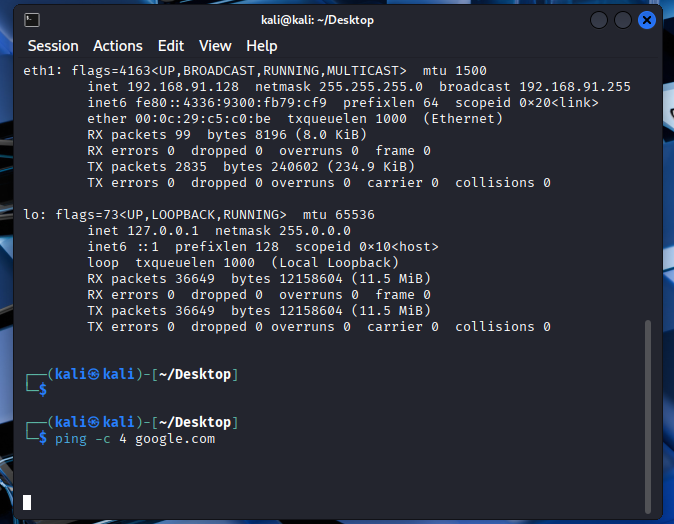Screen dimensions: 674x524
Task: Click the 'mtu 65536' value
Action: pyautogui.click(x=339, y=215)
